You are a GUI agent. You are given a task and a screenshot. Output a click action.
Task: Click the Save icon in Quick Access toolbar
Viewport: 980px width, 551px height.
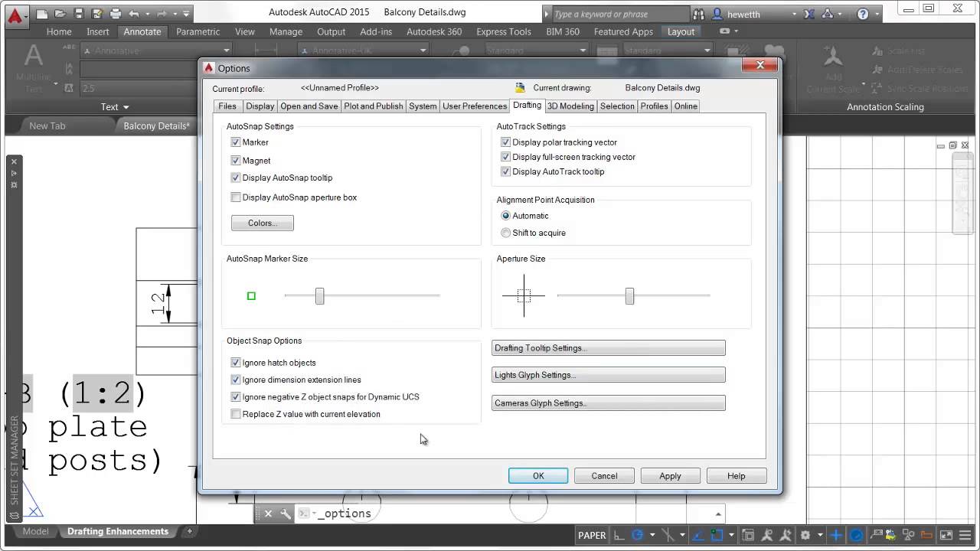pyautogui.click(x=79, y=14)
